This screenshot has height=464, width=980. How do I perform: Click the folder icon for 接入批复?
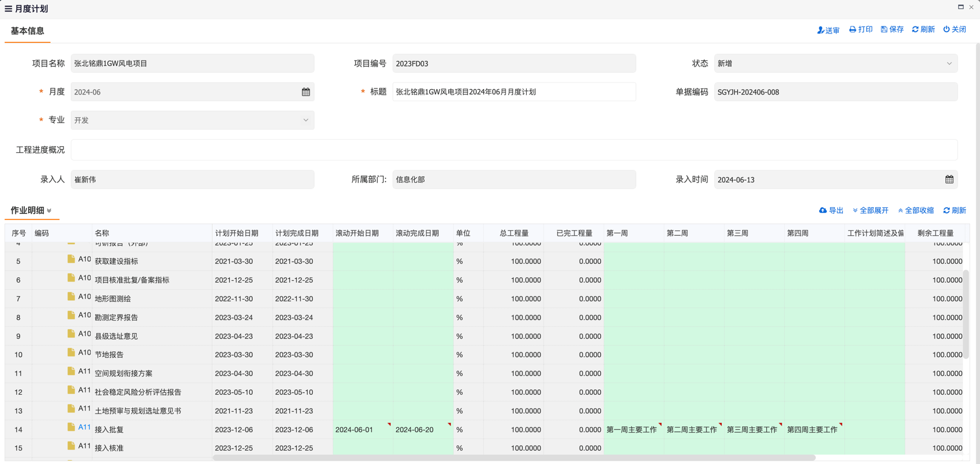71,427
